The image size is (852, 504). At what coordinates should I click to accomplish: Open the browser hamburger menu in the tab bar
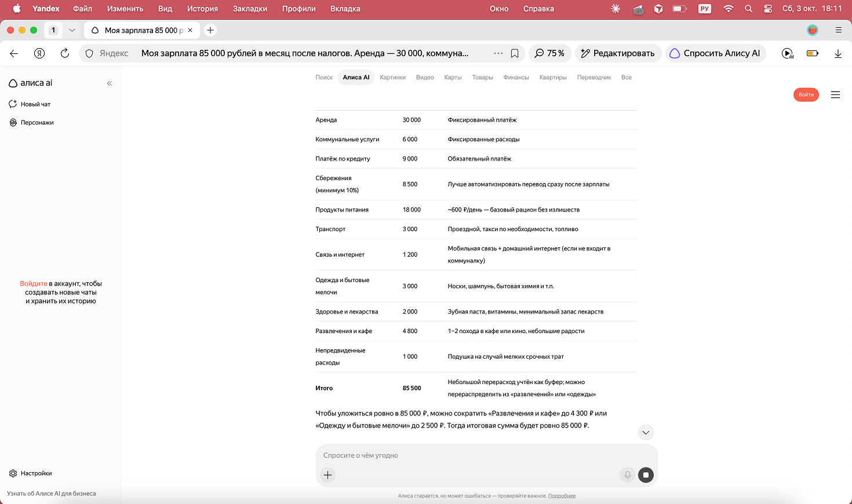839,30
